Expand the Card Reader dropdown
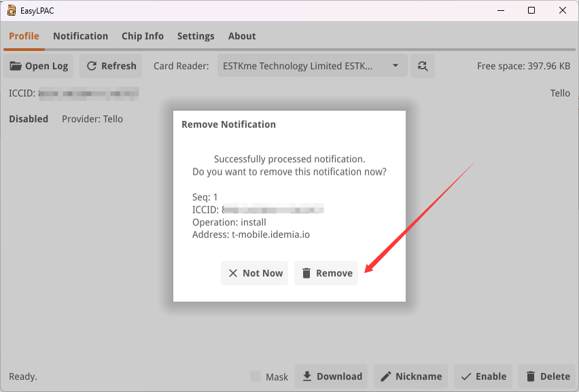 tap(396, 66)
